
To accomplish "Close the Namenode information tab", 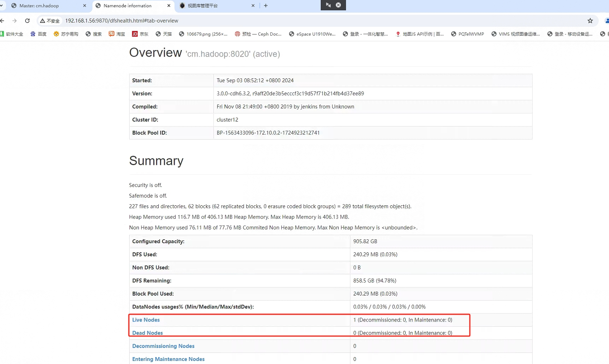I will [x=169, y=6].
